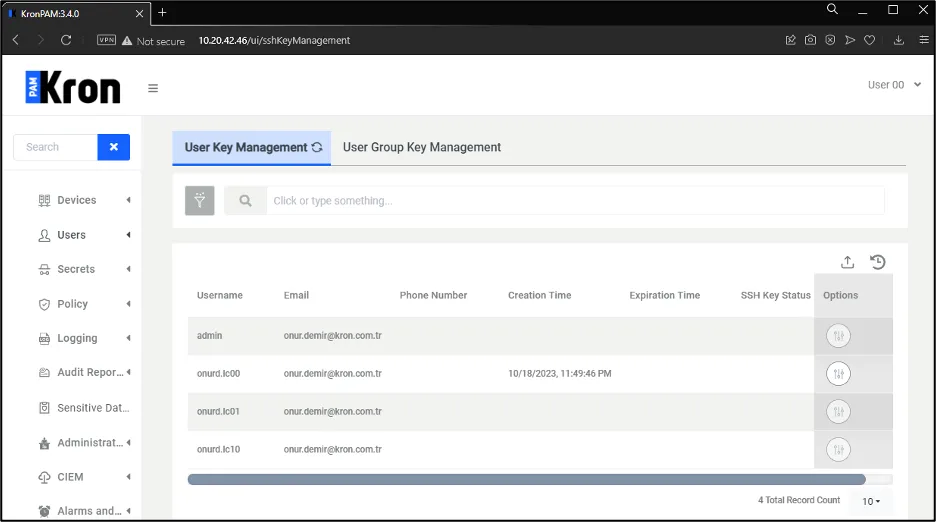Click the CIEM cloud icon
Screen dimensions: 936x522
click(44, 477)
